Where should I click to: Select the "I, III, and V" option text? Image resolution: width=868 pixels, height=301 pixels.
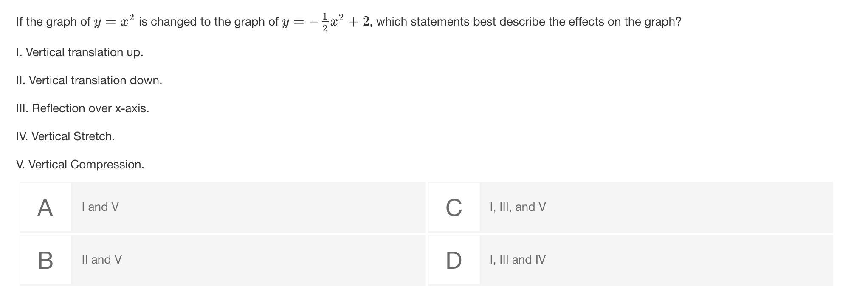coord(518,207)
